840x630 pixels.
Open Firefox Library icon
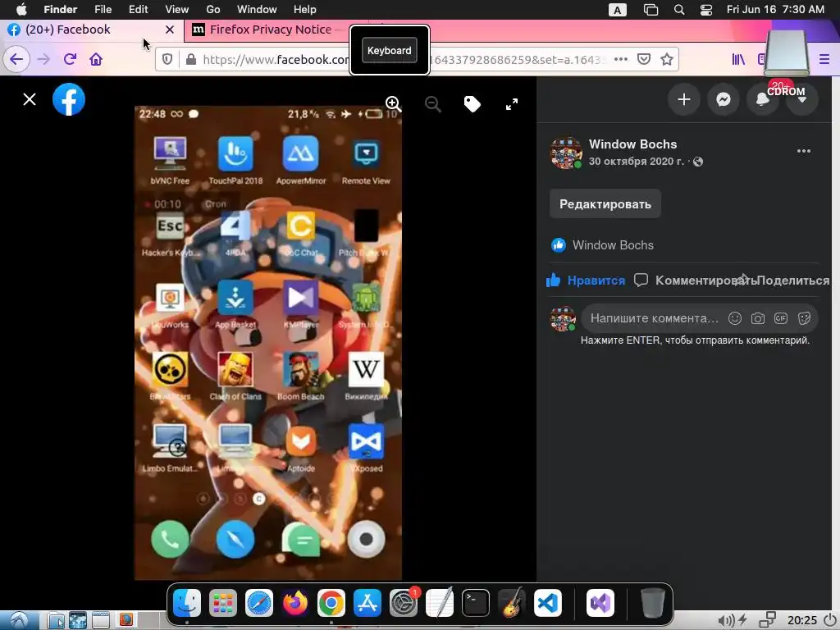coord(738,59)
